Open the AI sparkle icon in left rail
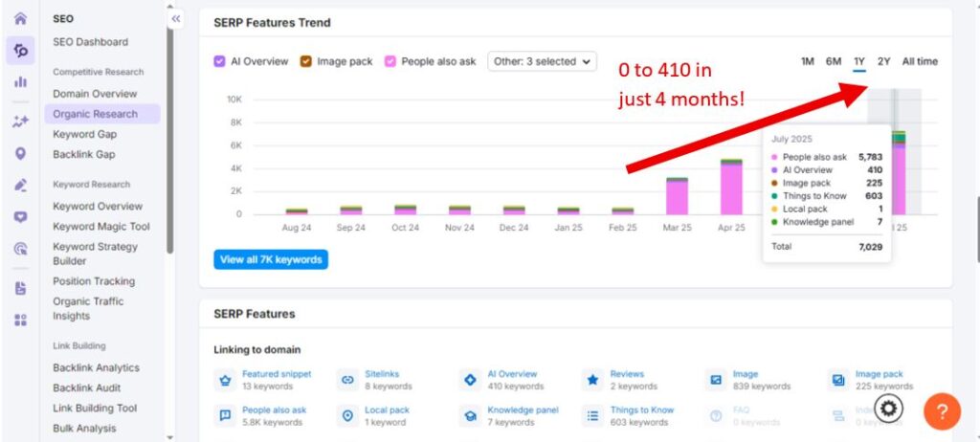 pyautogui.click(x=21, y=122)
